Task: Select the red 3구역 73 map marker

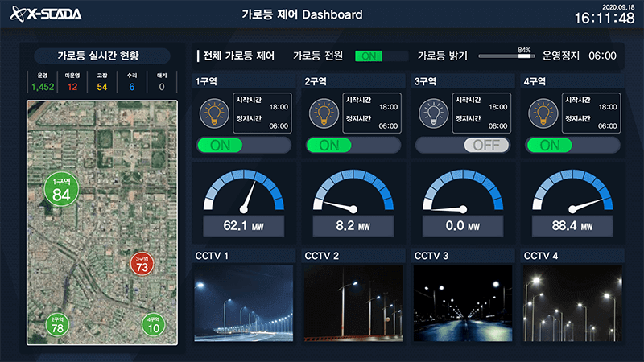Action: (142, 264)
